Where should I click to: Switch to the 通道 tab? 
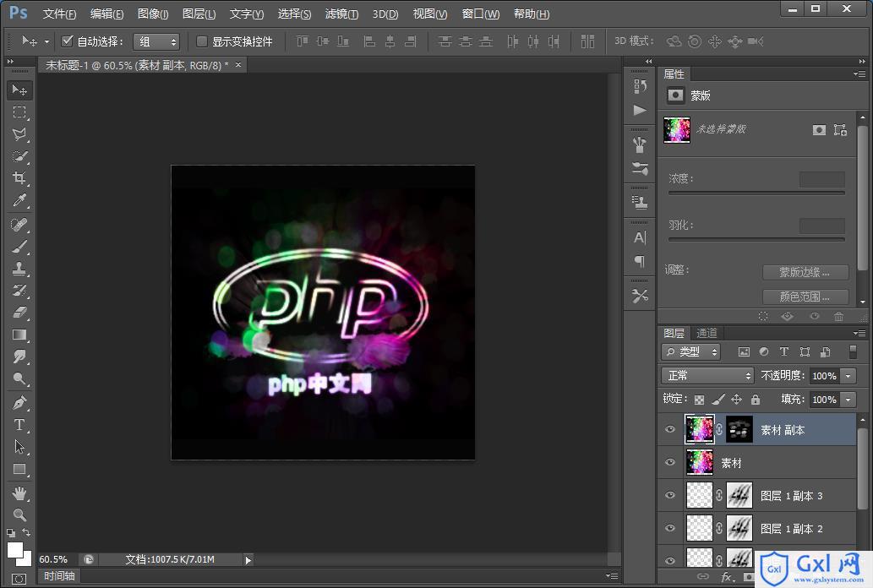point(707,333)
